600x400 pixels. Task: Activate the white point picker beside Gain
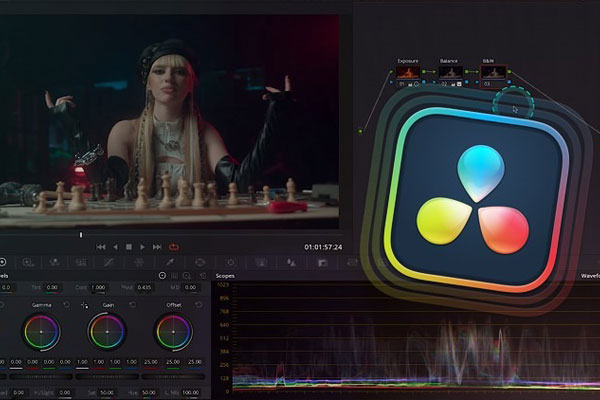point(84,305)
